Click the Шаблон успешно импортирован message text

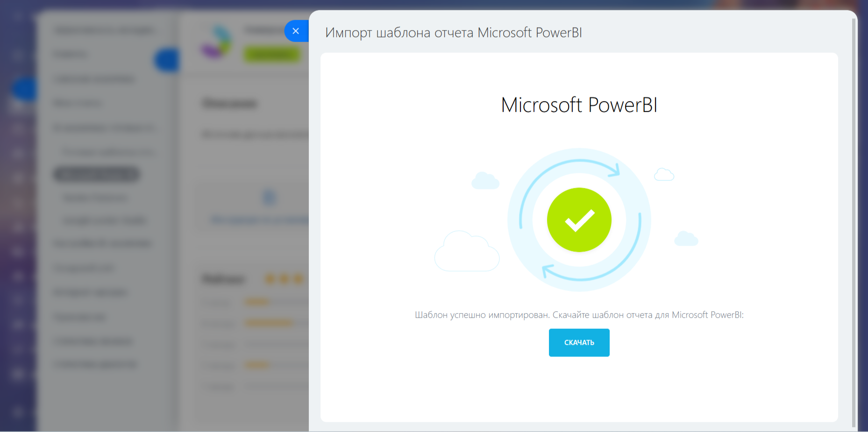tap(579, 315)
